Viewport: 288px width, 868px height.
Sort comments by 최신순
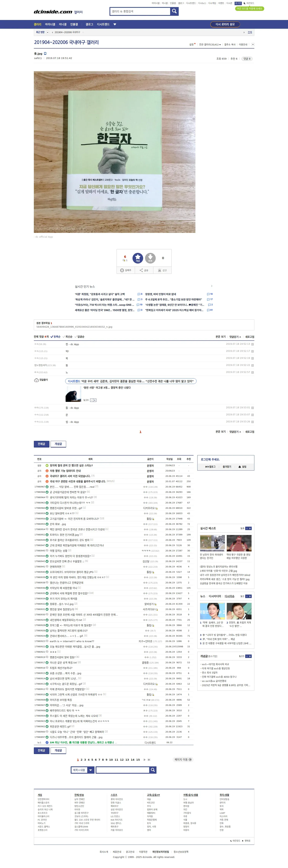(x=67, y=337)
